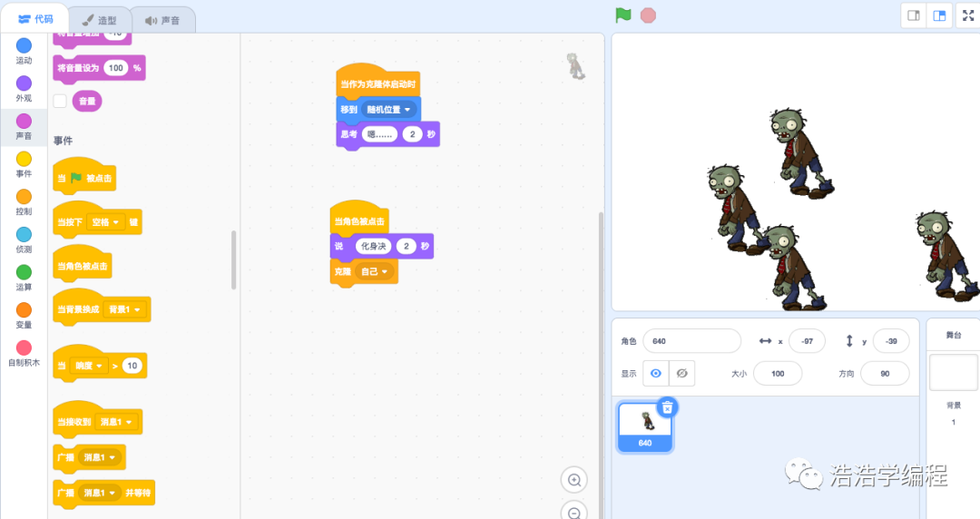Click the sprite name field 640
This screenshot has width=980, height=519.
691,341
